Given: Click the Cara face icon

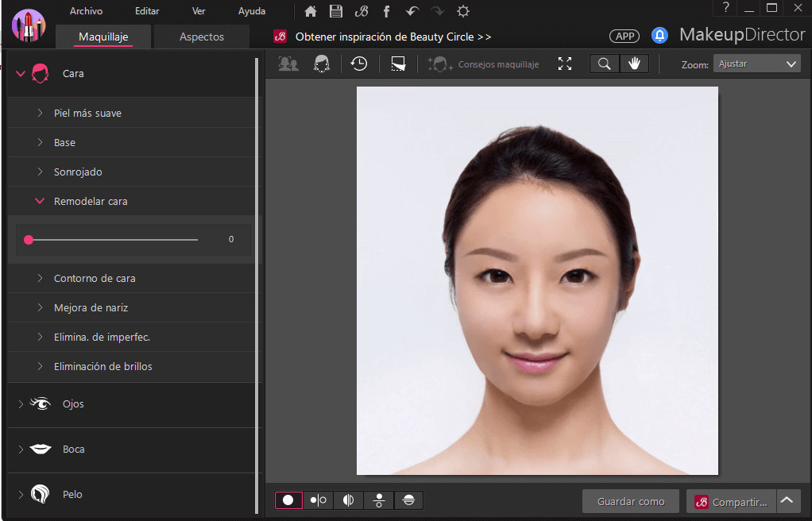Looking at the screenshot, I should coord(40,74).
